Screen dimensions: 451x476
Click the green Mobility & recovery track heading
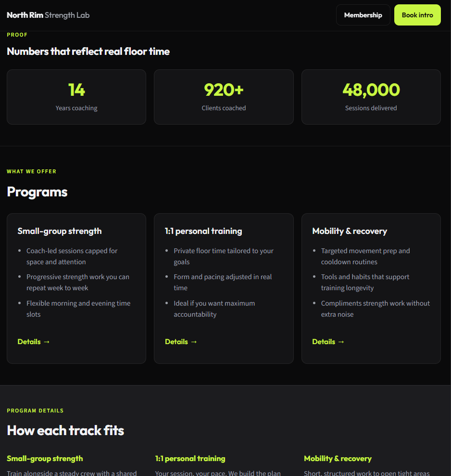(338, 459)
